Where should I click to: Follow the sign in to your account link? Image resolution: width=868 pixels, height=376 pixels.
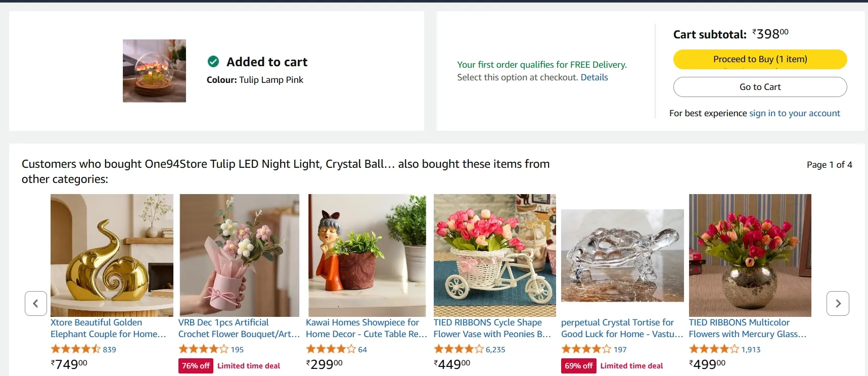[794, 113]
